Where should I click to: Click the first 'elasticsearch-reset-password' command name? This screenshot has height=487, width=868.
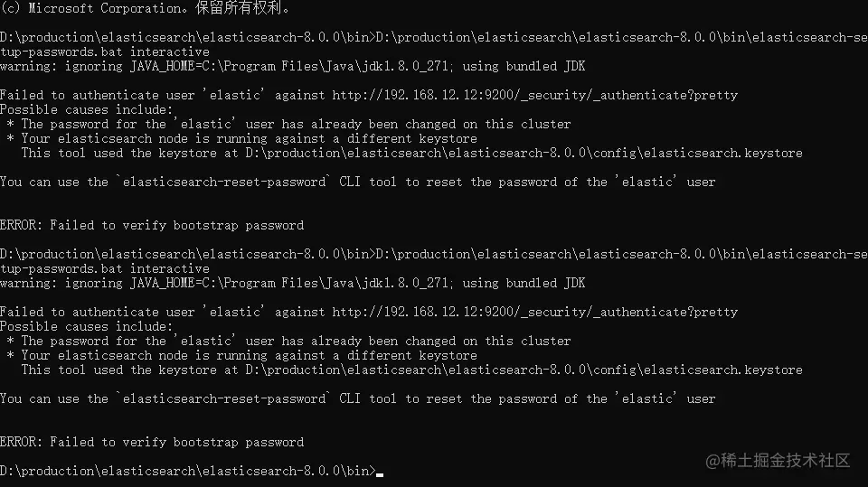pos(224,182)
